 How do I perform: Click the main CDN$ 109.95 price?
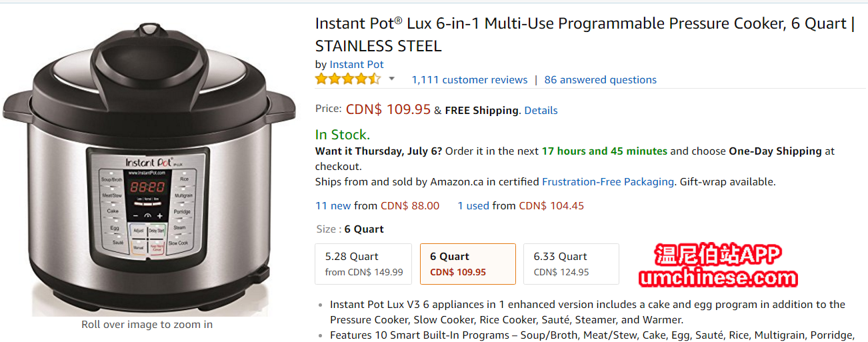coord(388,109)
